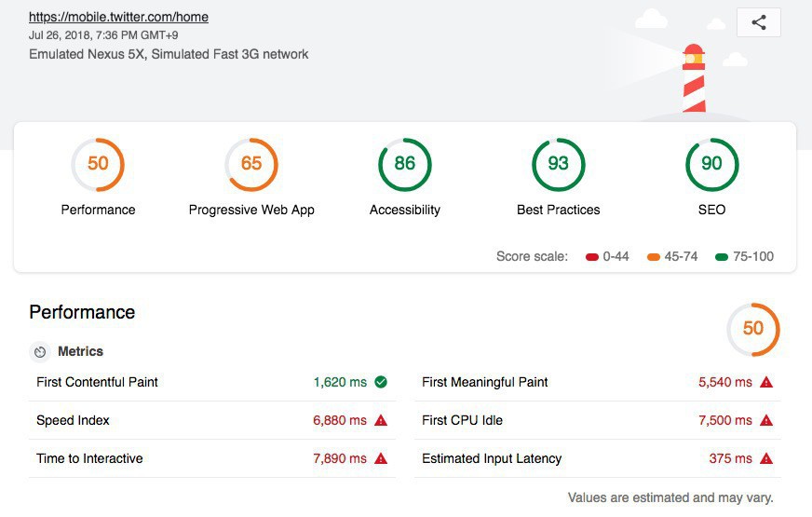Screen dimensions: 812x517
Task: Click green check next to First Contentful Paint
Action: 381,382
